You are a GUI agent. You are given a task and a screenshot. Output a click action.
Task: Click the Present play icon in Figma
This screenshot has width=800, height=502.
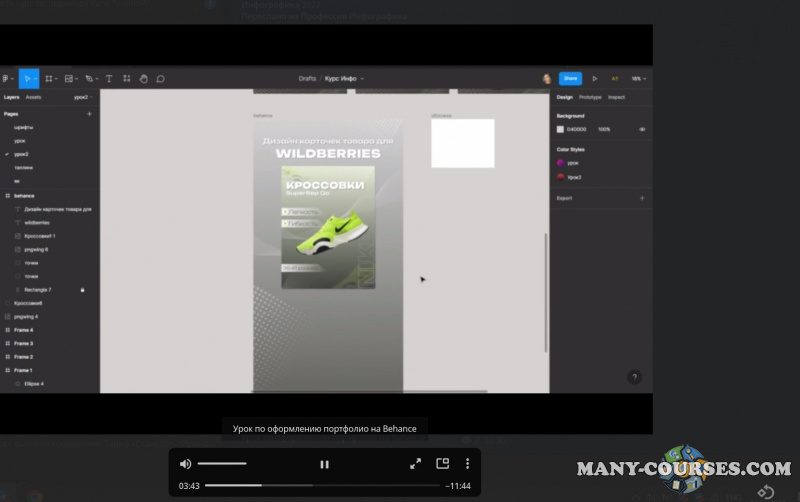(595, 78)
